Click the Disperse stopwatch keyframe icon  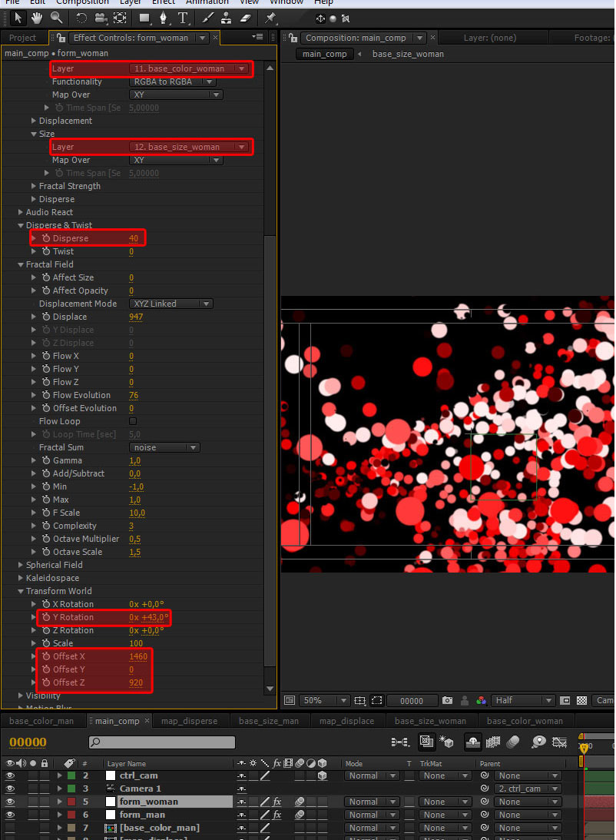click(x=46, y=238)
